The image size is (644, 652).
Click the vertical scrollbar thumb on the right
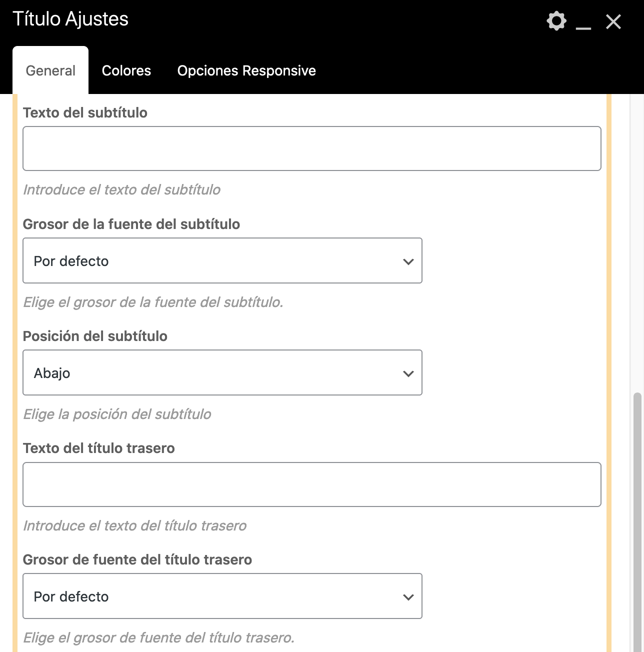(x=636, y=520)
